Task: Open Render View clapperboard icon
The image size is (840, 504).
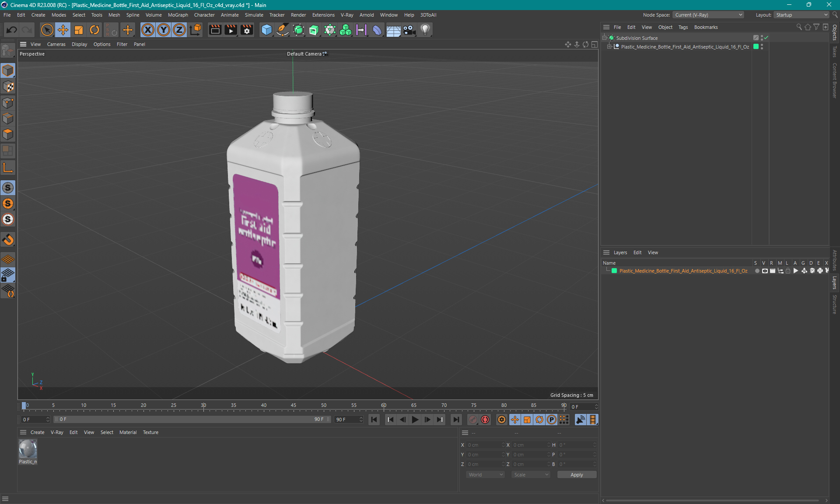Action: pos(215,30)
